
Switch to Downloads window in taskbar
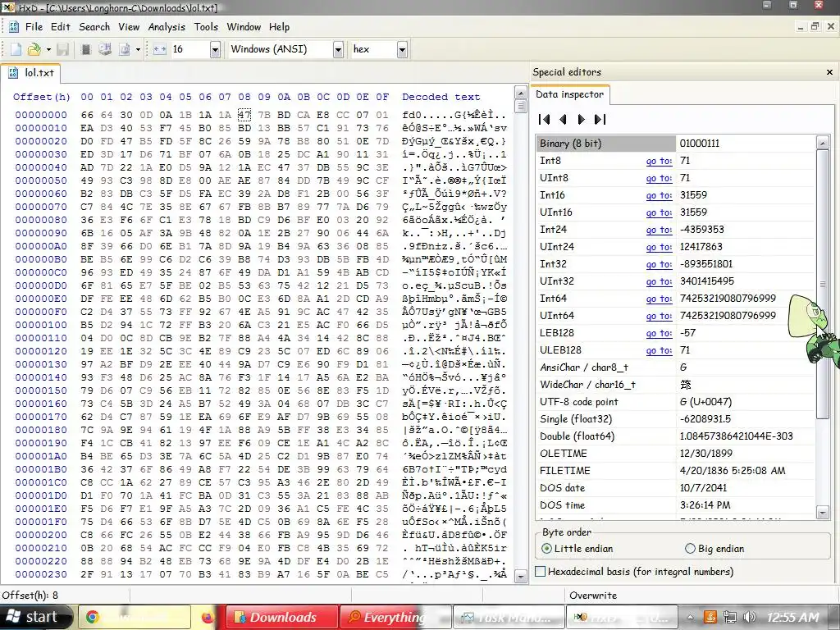point(282,617)
